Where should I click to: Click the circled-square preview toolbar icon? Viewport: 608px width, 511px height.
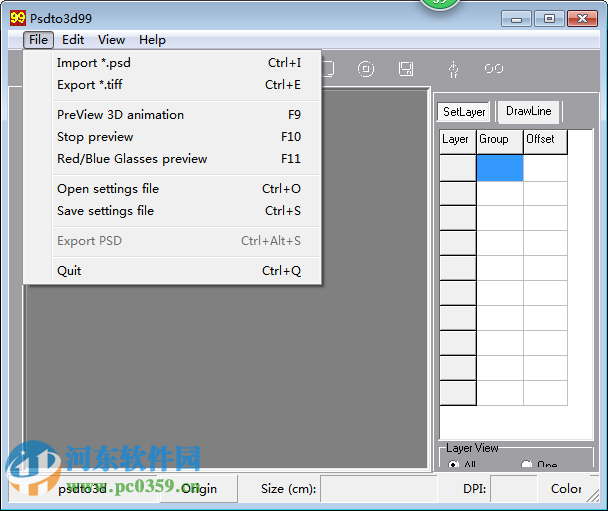[x=366, y=69]
